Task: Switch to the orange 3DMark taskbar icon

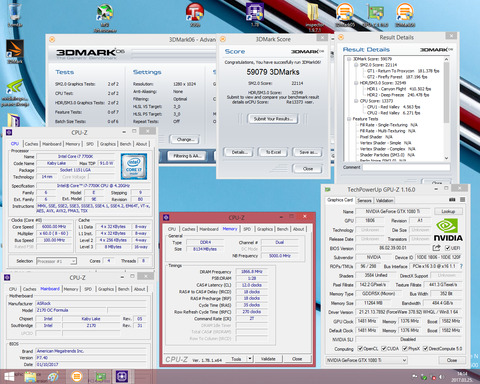Action: pyautogui.click(x=77, y=377)
